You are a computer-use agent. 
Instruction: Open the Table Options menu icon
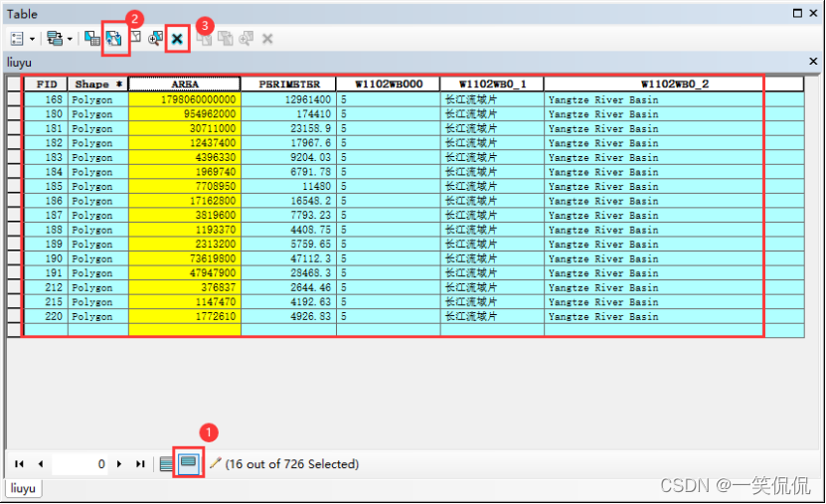(17, 39)
